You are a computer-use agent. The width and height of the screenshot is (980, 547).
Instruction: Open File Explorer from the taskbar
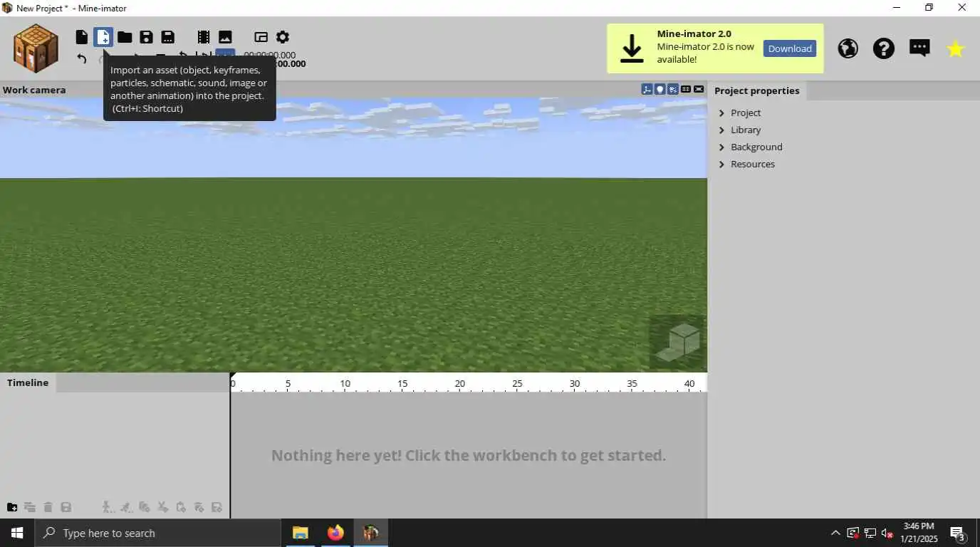301,533
